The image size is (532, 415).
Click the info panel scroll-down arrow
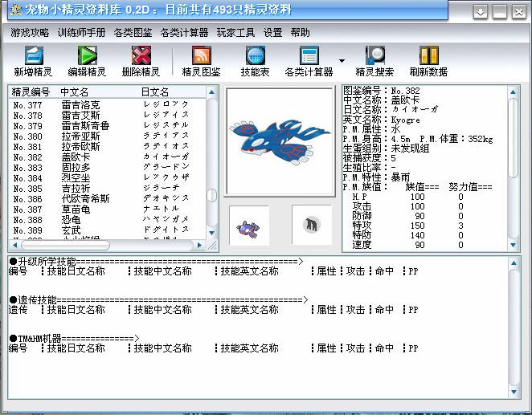513,245
